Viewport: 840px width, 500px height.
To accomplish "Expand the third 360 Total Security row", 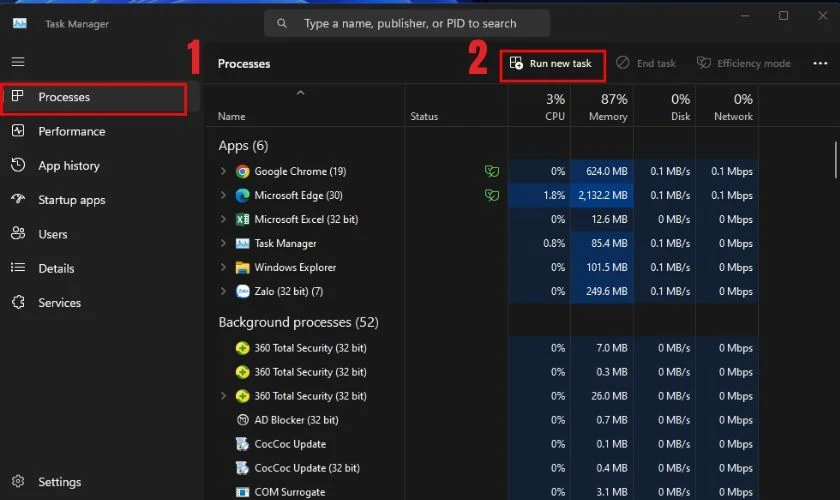I will tap(223, 396).
